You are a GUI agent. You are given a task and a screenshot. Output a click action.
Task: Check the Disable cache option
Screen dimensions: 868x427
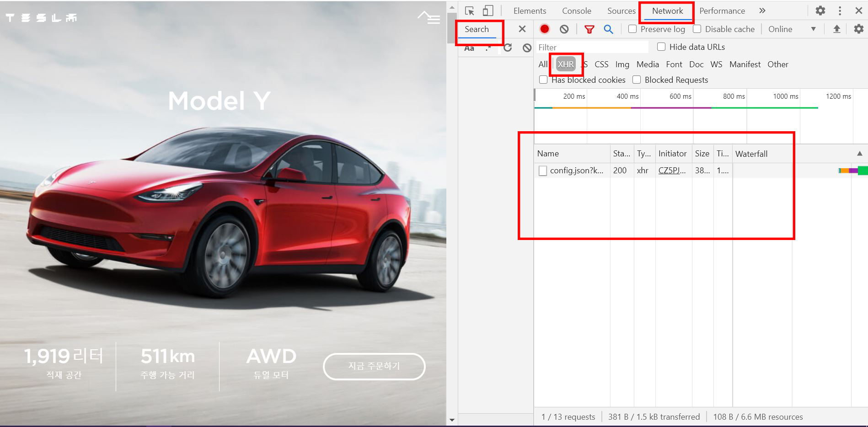point(697,29)
